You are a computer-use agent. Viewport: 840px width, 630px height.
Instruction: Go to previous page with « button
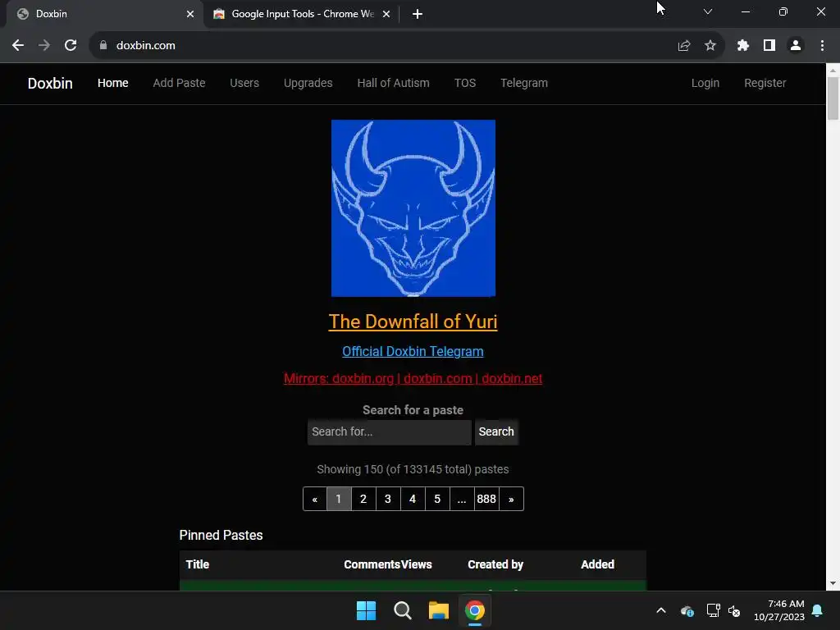coord(315,499)
